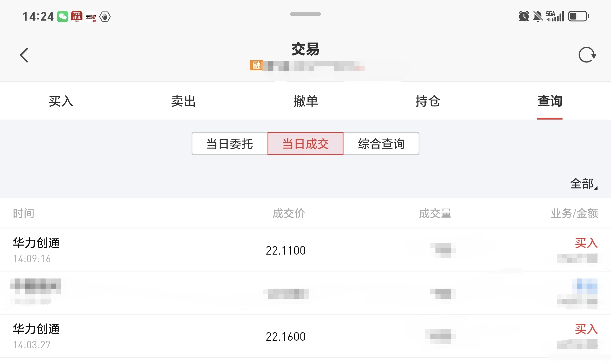This screenshot has width=611, height=364.
Task: Tap the alarm clock status icon
Action: [x=524, y=16]
